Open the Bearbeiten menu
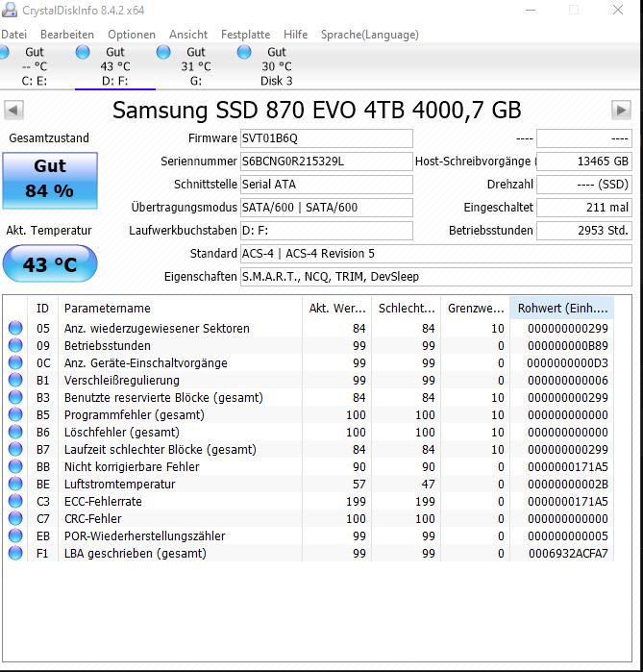 coord(67,35)
